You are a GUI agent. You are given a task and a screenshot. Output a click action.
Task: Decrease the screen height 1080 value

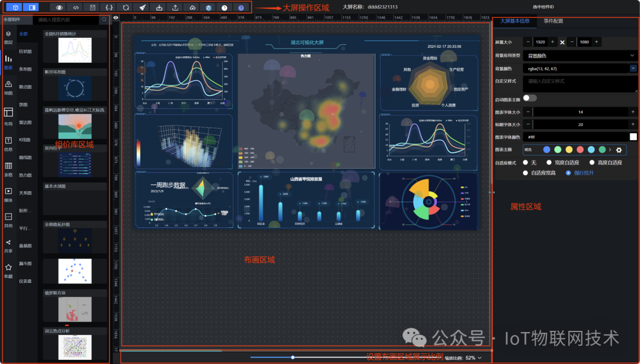(x=572, y=42)
